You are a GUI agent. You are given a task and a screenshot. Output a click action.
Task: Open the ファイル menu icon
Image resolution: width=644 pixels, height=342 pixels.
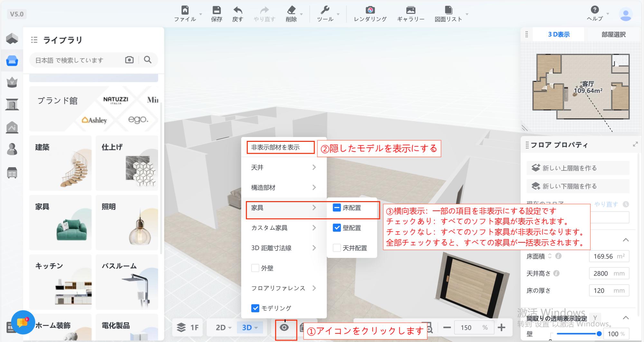[x=185, y=10]
